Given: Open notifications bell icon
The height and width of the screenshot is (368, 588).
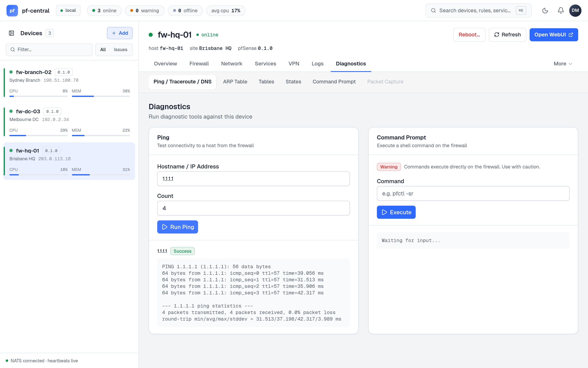Looking at the screenshot, I should coord(561,10).
